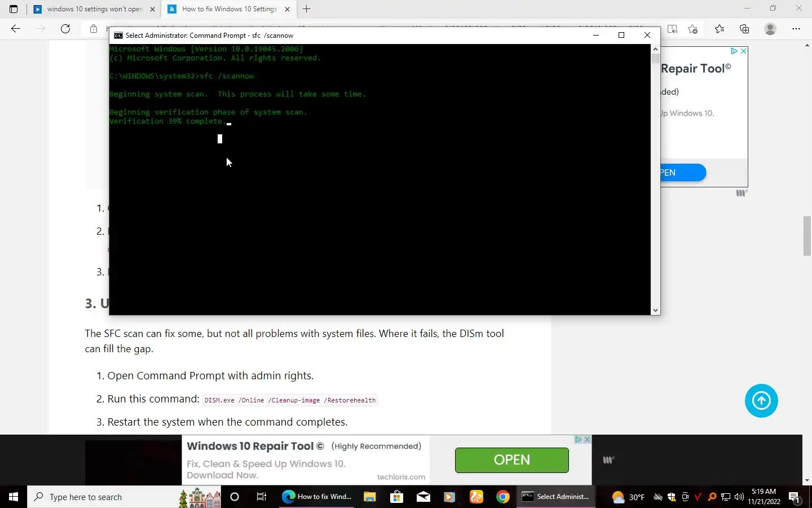Open the notification center icon

[795, 497]
